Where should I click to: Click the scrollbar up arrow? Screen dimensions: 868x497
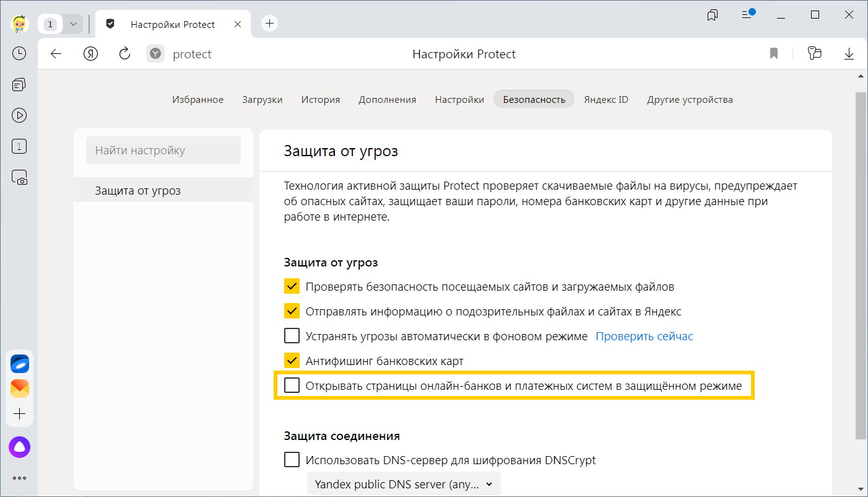pos(861,76)
